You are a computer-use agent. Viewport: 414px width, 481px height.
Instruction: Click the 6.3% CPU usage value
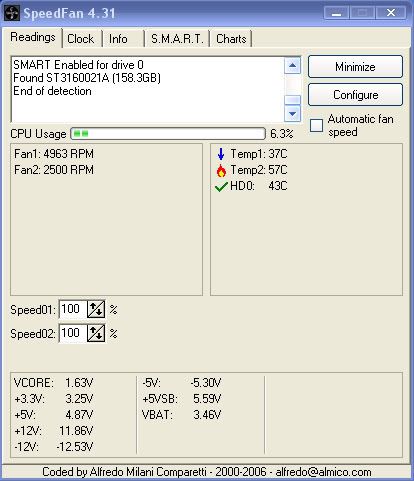[x=282, y=134]
